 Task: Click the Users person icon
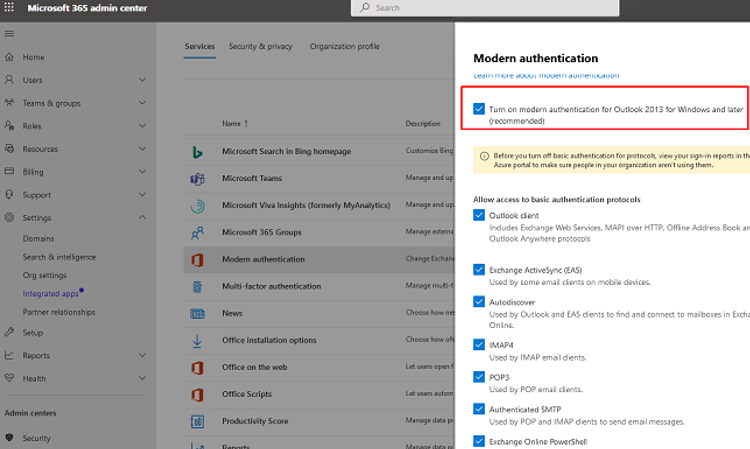coord(9,80)
